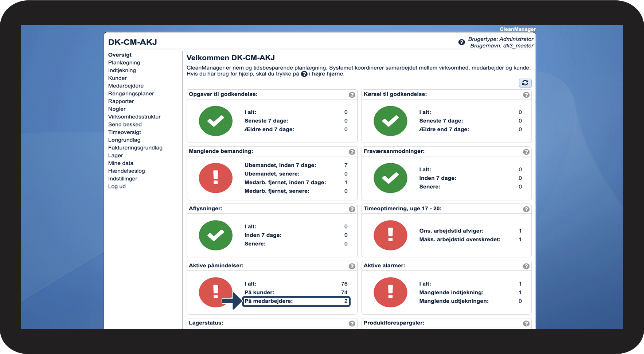The width and height of the screenshot is (644, 354).
Task: Click Ældre end 7 dage under Kørsel til godkendelse
Action: coord(471,129)
